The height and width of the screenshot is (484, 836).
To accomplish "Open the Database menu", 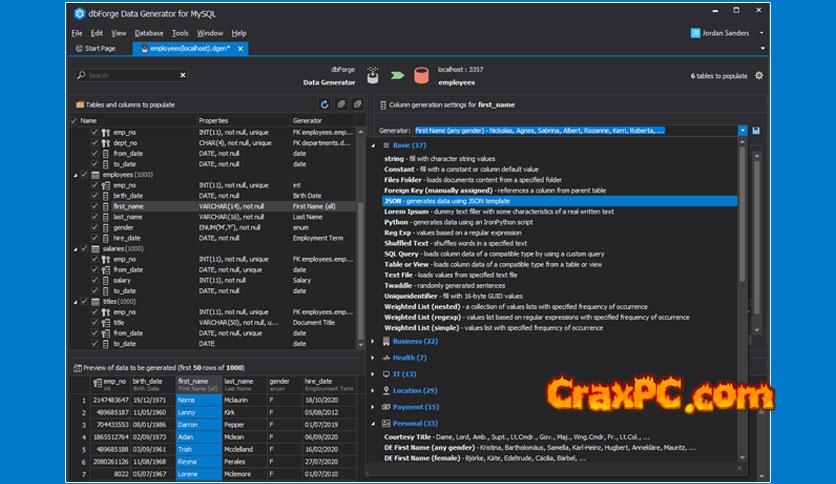I will (149, 33).
